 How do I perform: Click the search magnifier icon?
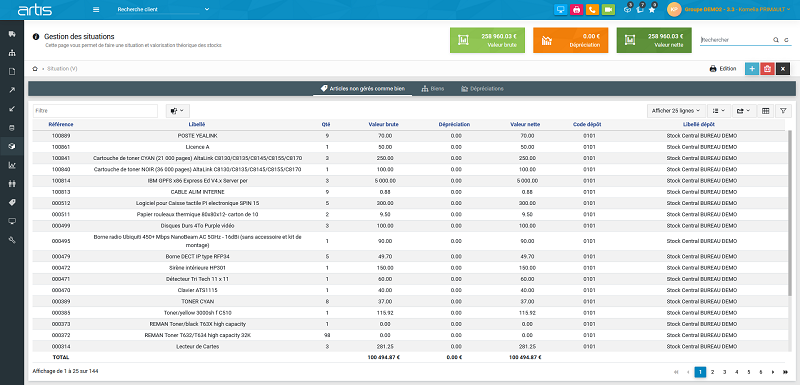pyautogui.click(x=776, y=40)
